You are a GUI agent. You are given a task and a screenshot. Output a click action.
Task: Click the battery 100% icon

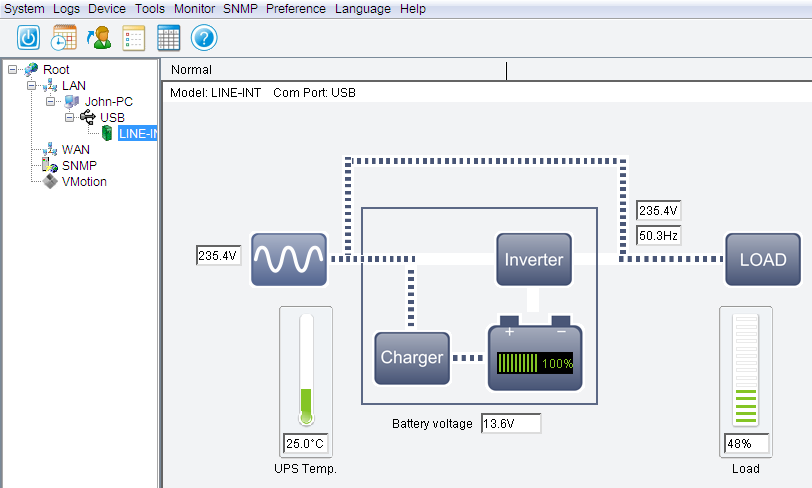(x=535, y=353)
